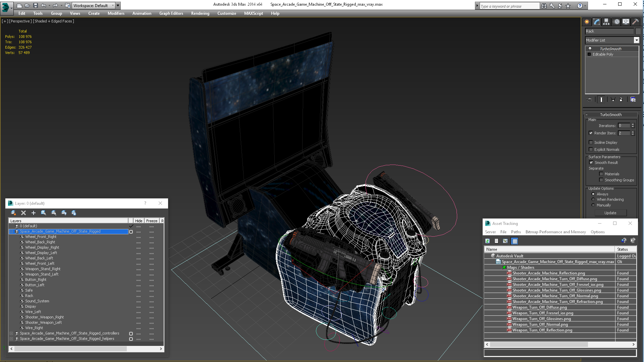Collapse the TurboSmooth rollout header
This screenshot has width=644, height=362.
611,115
